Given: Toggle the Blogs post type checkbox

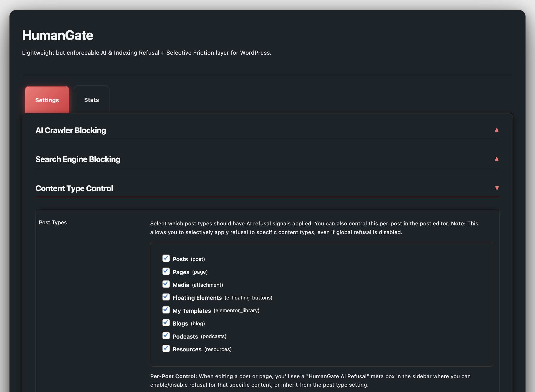Looking at the screenshot, I should [166, 323].
